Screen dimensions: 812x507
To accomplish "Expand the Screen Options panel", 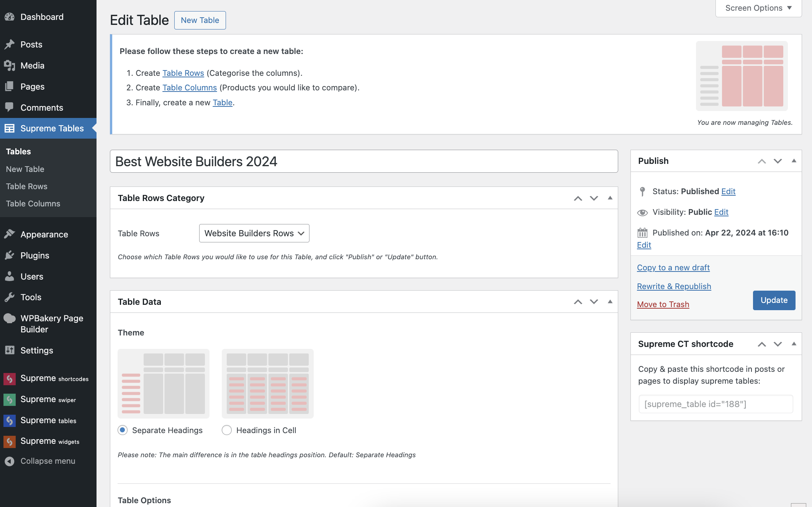I will point(758,8).
